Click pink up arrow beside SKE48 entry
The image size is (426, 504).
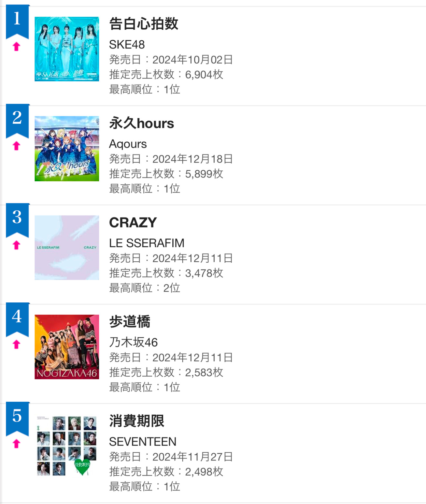[x=16, y=47]
